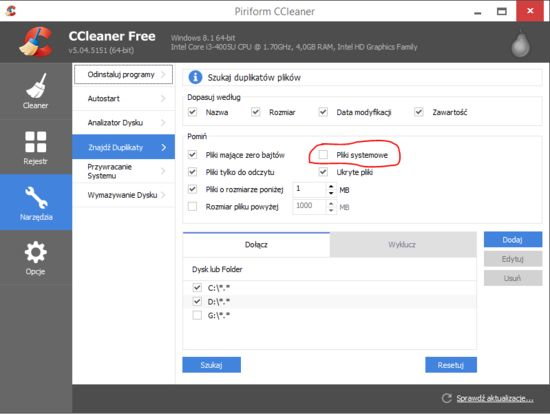Open the Cleaner broom section

(35, 91)
